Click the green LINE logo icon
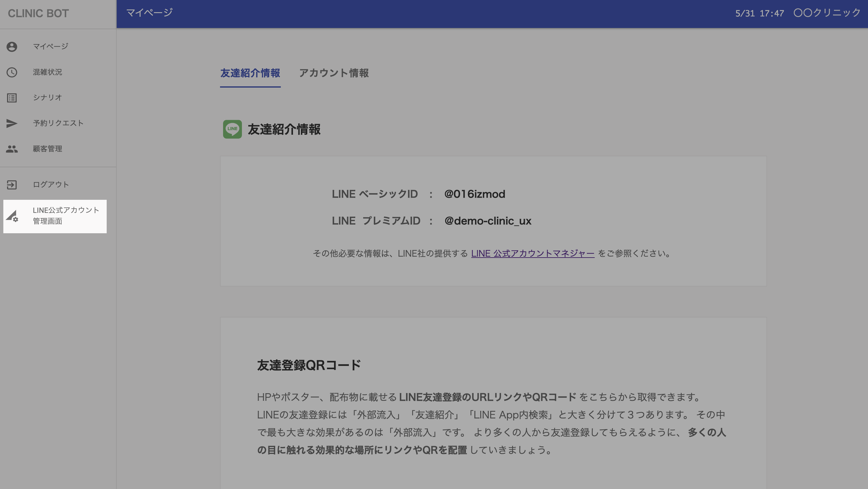 [x=232, y=129]
